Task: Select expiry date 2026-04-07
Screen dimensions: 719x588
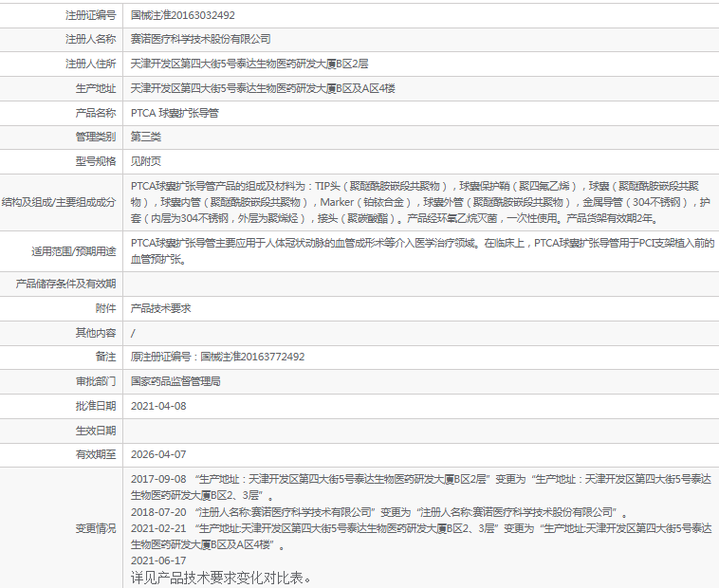Action: (x=158, y=454)
